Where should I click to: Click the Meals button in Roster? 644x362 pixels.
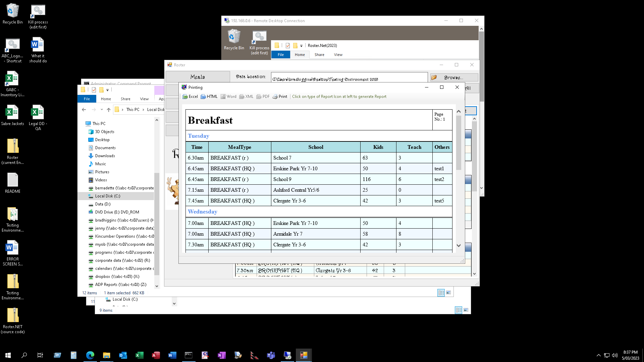(x=198, y=77)
